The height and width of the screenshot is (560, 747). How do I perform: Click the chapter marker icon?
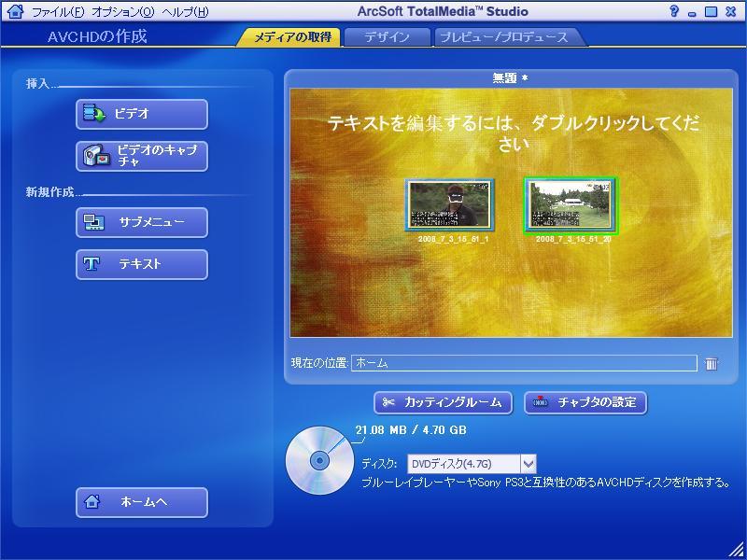pos(541,402)
